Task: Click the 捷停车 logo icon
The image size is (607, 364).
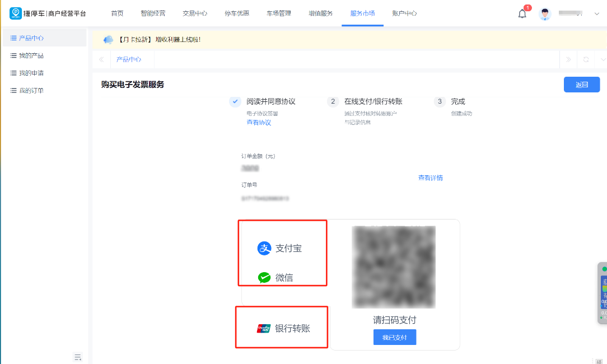Action: click(x=16, y=13)
